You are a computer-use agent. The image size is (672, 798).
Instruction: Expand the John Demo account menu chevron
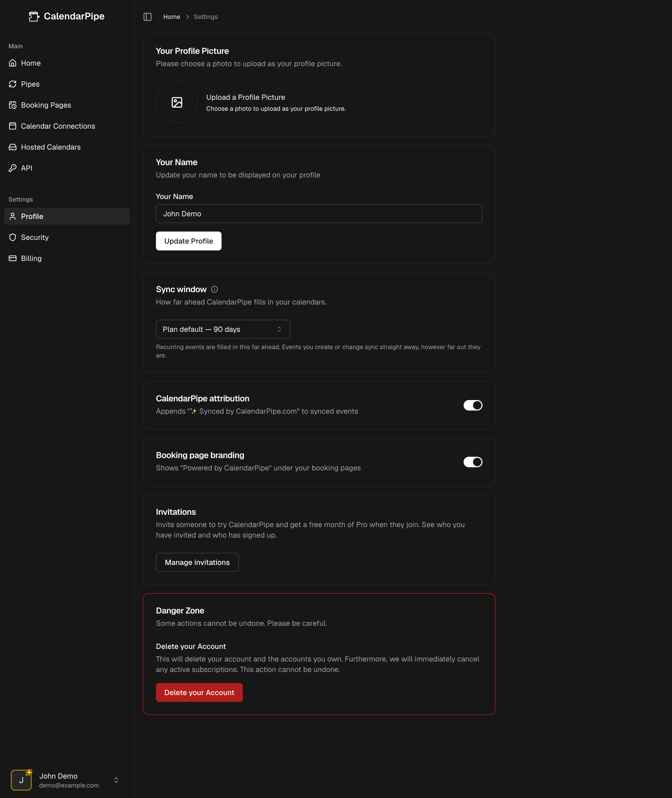(116, 780)
